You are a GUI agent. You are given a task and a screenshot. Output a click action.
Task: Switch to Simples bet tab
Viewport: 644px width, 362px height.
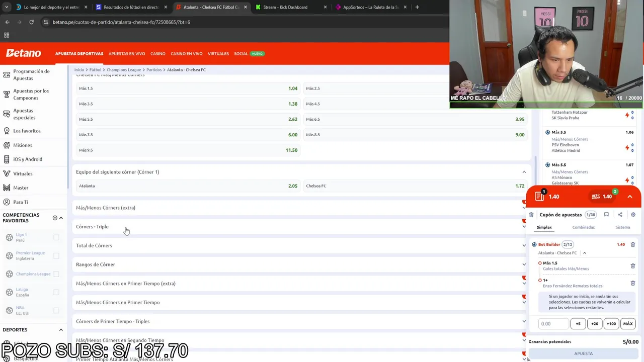coord(544,227)
